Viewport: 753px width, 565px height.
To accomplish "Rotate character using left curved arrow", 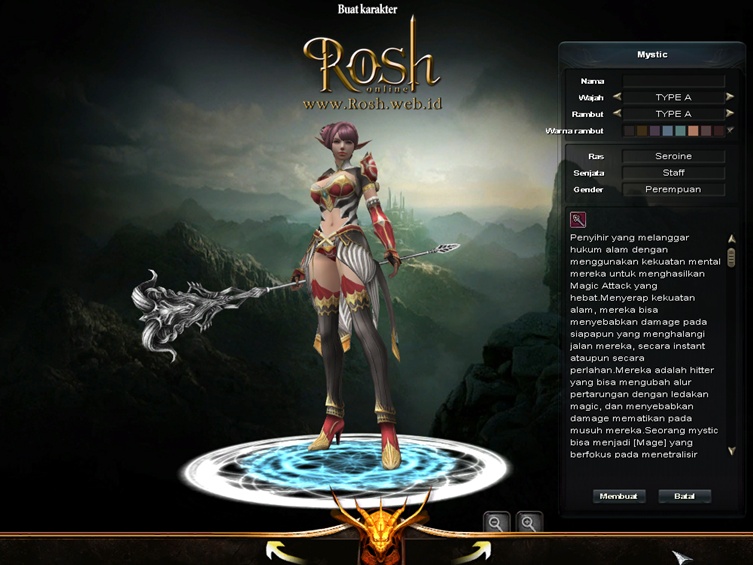I will (282, 552).
